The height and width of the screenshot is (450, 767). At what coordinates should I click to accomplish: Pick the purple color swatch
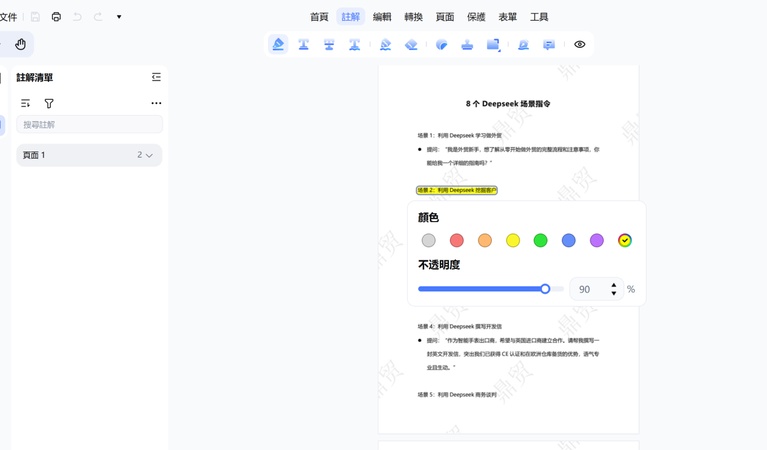point(597,240)
